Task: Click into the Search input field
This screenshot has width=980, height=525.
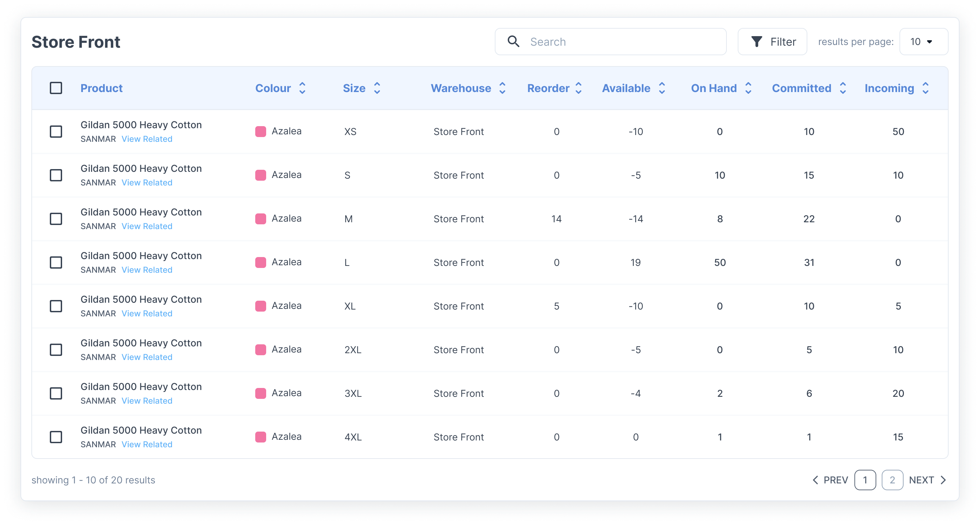Action: click(x=624, y=42)
